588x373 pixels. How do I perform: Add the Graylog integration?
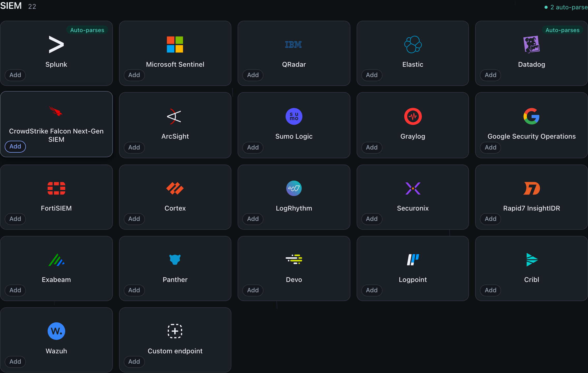[372, 147]
